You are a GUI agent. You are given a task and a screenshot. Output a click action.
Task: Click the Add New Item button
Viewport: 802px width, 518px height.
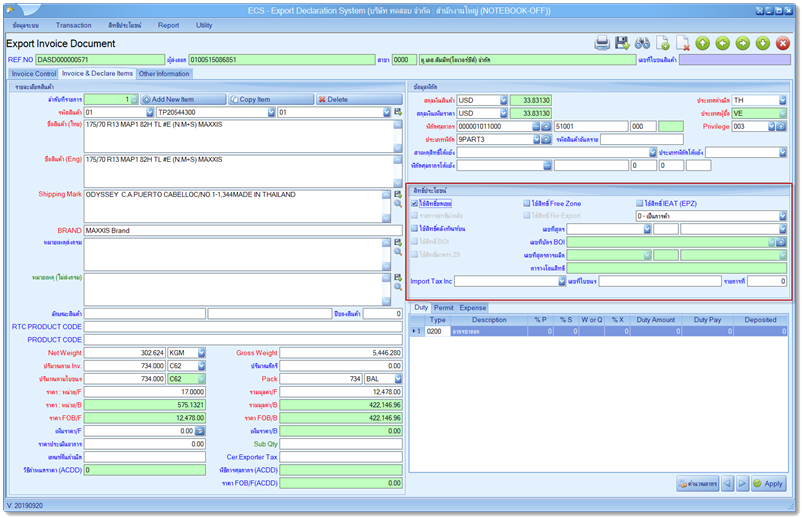tap(183, 99)
